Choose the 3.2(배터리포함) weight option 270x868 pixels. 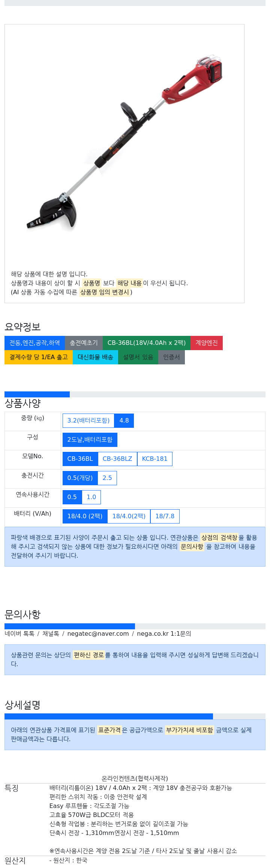pos(88,420)
